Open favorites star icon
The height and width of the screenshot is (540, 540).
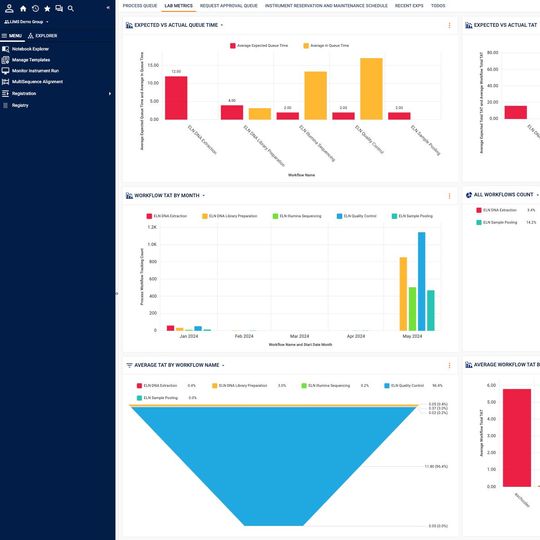coord(47,9)
